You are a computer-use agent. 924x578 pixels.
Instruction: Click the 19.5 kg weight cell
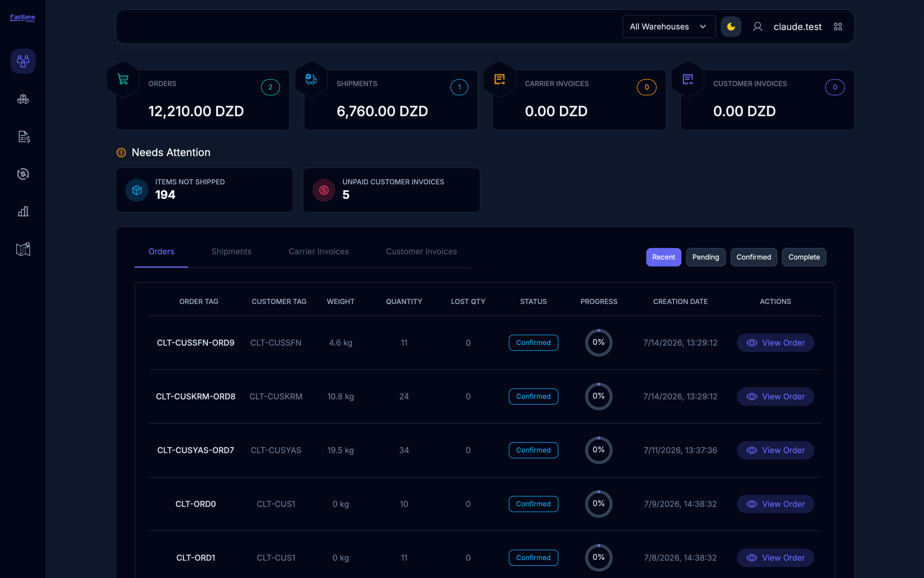[x=341, y=450]
